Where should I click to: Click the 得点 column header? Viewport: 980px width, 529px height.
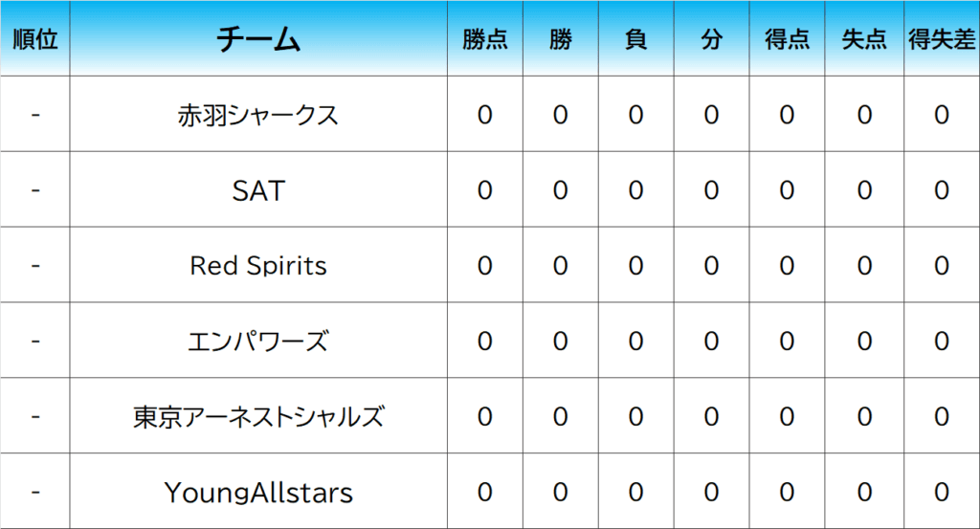click(x=787, y=39)
